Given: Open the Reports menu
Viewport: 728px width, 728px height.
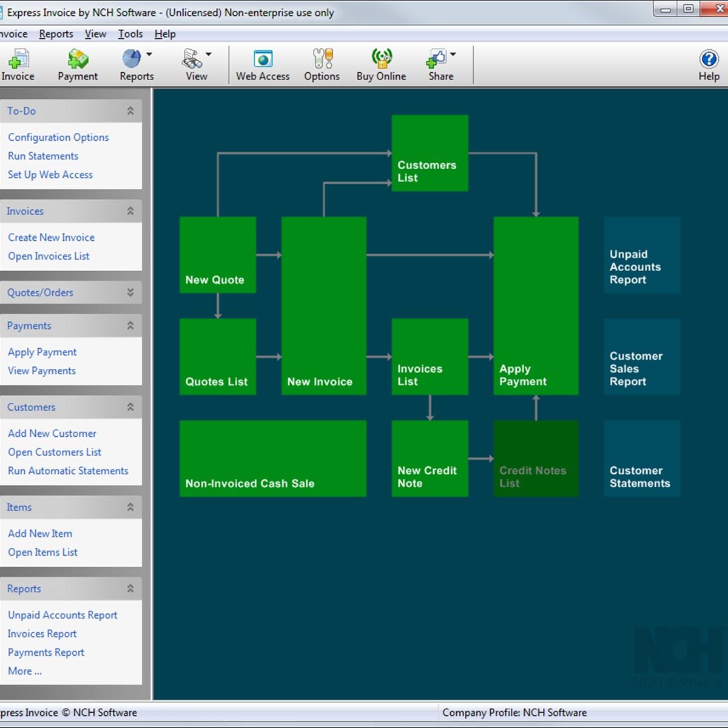Looking at the screenshot, I should click(x=56, y=34).
